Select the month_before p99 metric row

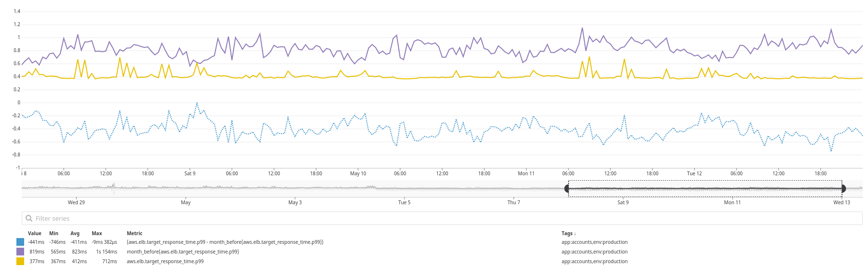[183, 252]
